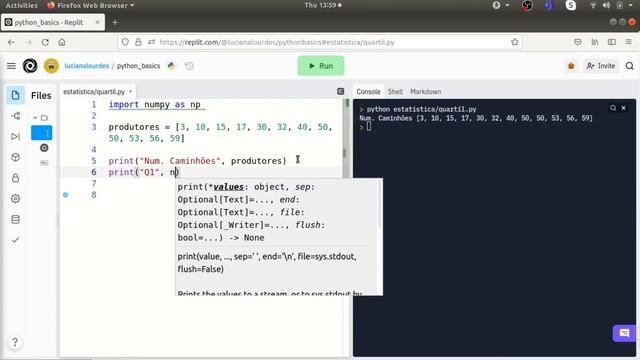Select the python_basics - Replit browser tab
640x360 pixels.
pos(53,22)
